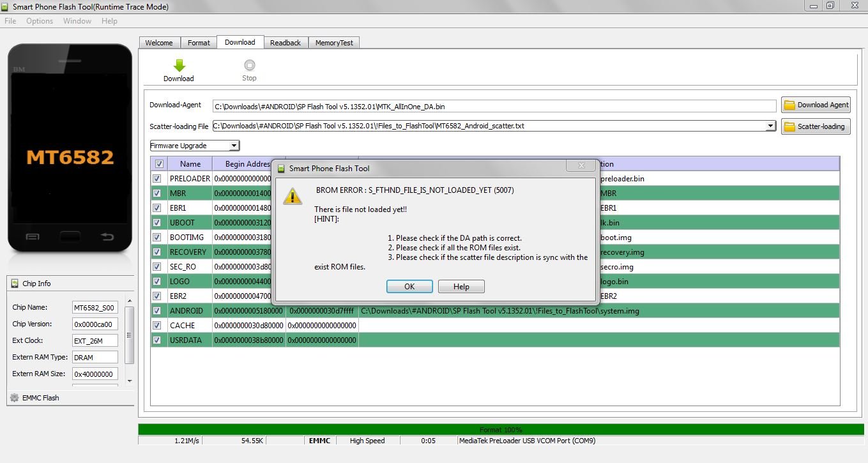Select the Download tab
Viewport: 868px width, 463px height.
[x=240, y=42]
